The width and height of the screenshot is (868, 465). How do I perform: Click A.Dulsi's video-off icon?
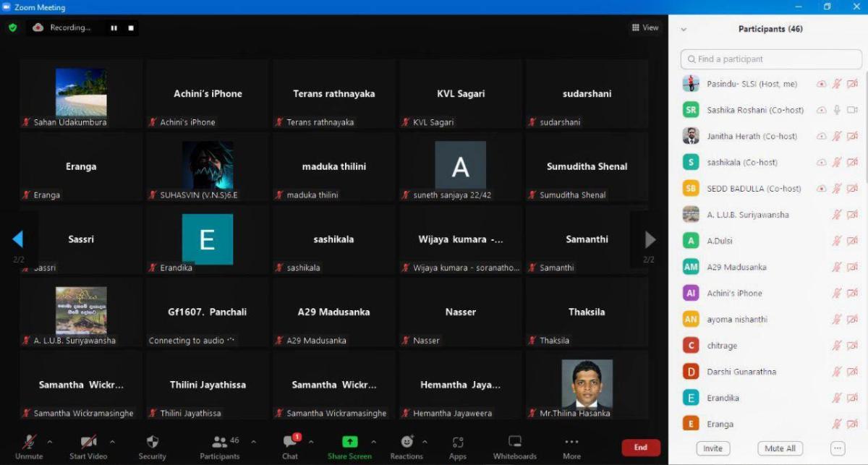(853, 241)
